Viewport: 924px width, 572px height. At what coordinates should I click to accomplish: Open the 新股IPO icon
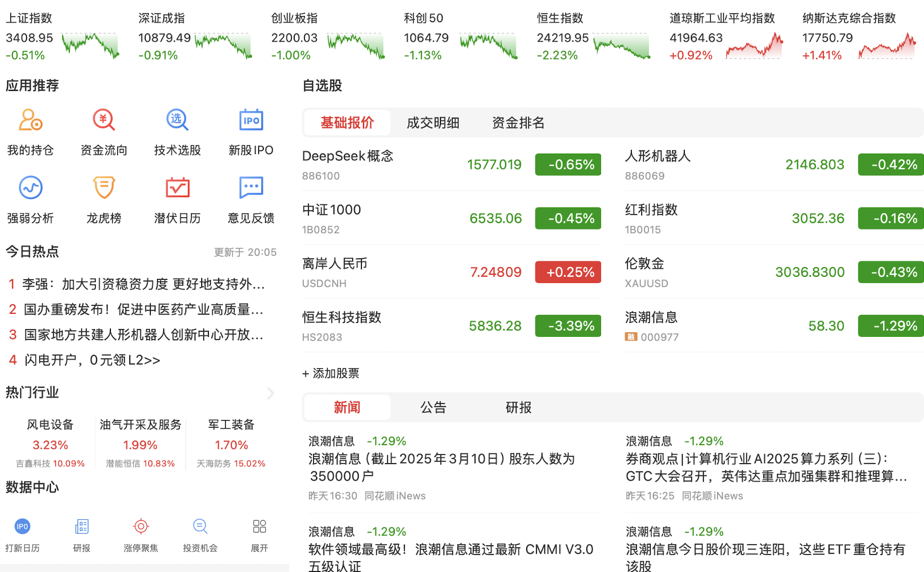pyautogui.click(x=251, y=120)
